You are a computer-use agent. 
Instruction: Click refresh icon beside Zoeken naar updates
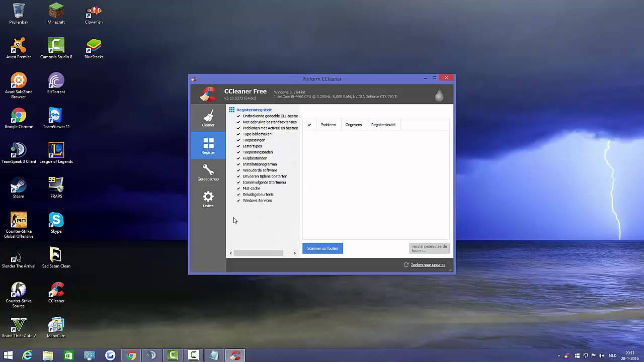tap(406, 264)
